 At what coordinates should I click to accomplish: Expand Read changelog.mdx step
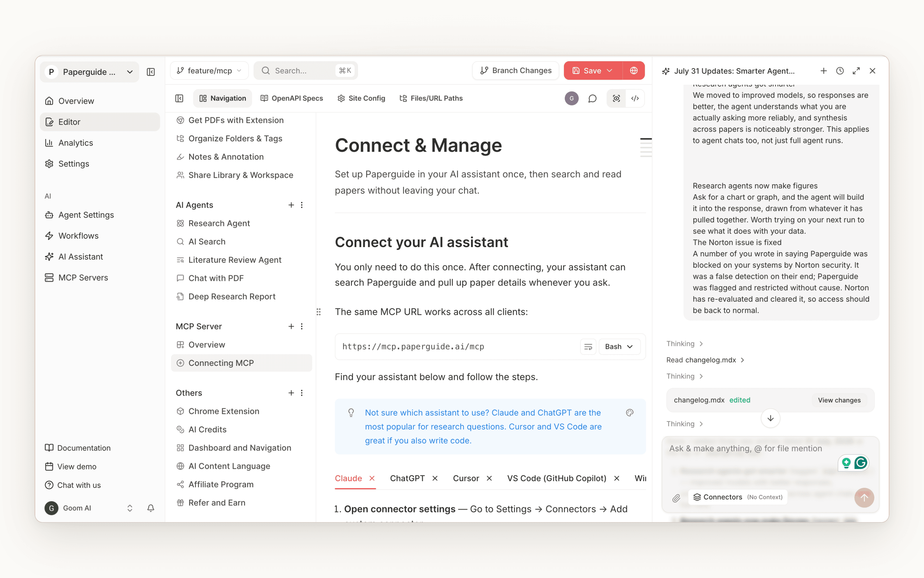pyautogui.click(x=705, y=360)
